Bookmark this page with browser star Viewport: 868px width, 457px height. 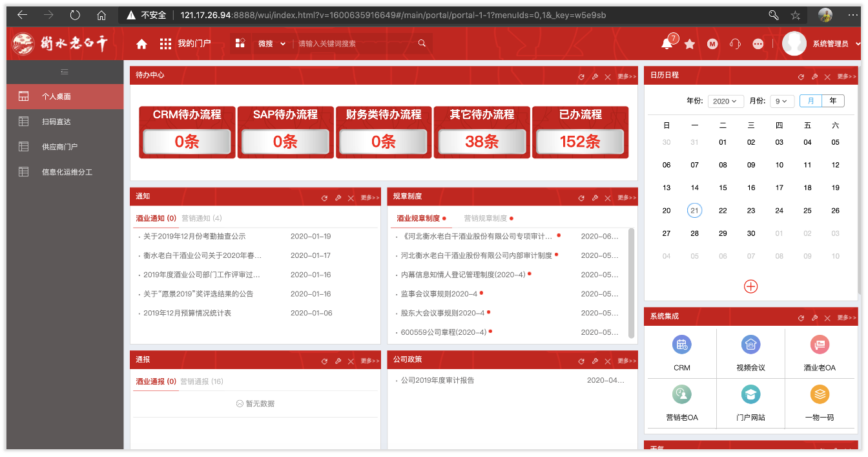pyautogui.click(x=795, y=15)
